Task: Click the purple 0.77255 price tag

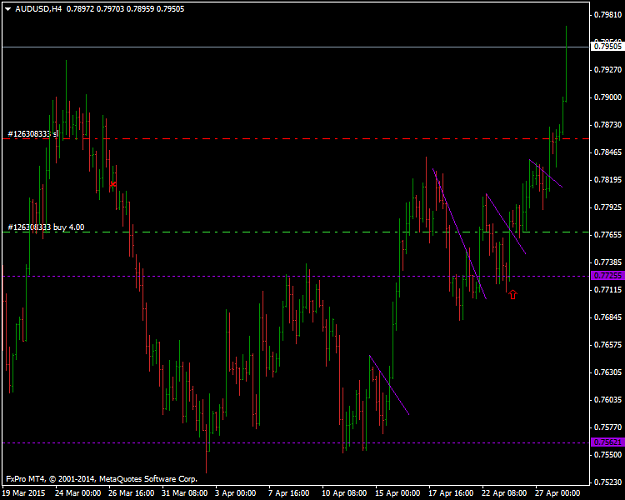Action: coord(607,276)
